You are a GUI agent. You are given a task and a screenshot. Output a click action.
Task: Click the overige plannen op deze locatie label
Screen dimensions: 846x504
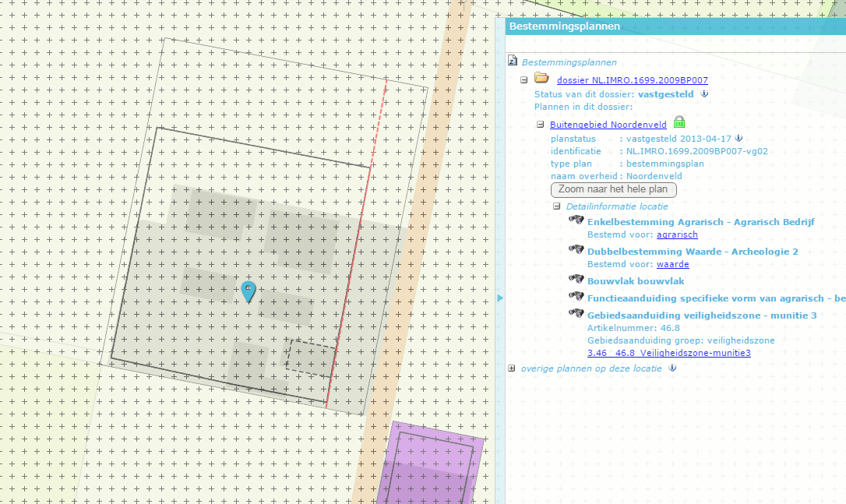pyautogui.click(x=590, y=368)
